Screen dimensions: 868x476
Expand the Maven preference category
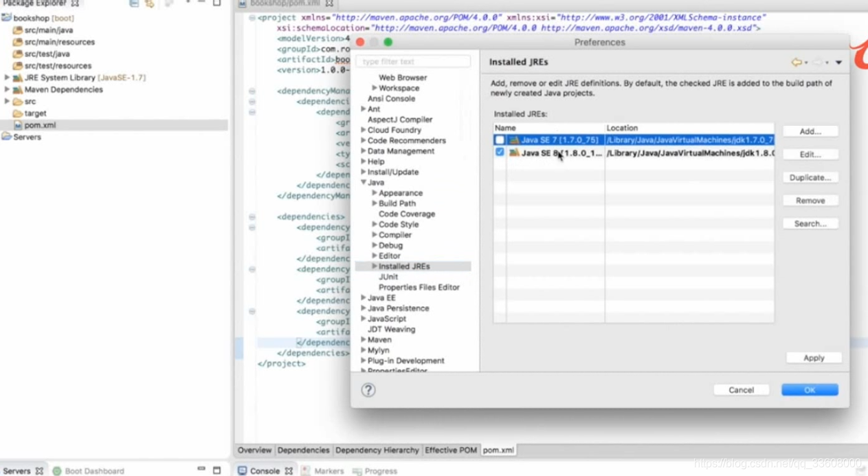pyautogui.click(x=364, y=339)
